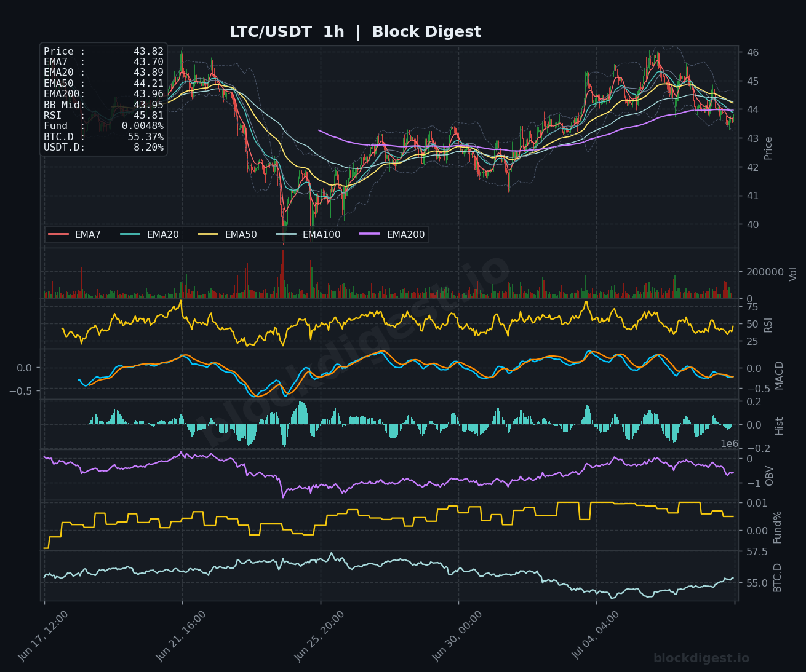Click the LTC/USDT 1h chart title
Screen dimensions: 806x672
point(355,32)
